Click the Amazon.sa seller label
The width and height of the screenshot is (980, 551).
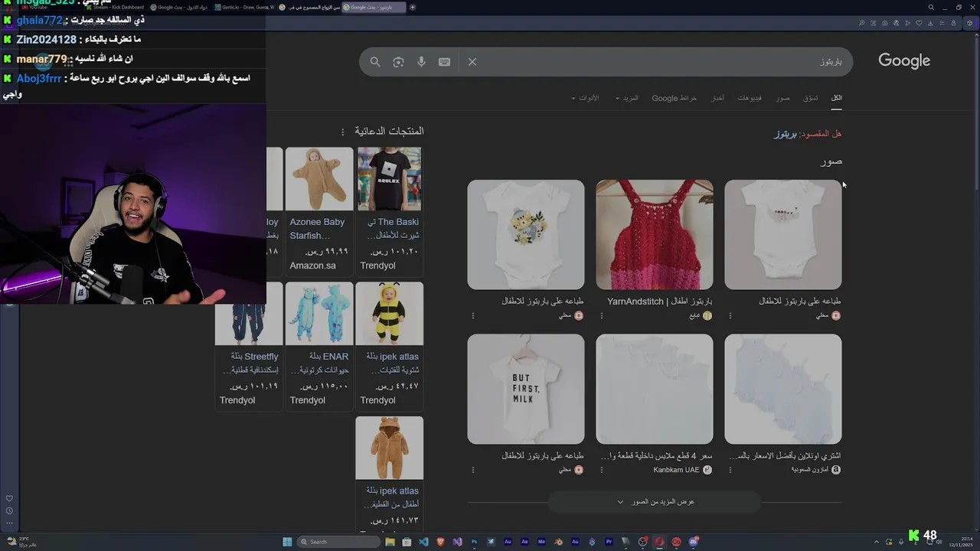point(313,266)
